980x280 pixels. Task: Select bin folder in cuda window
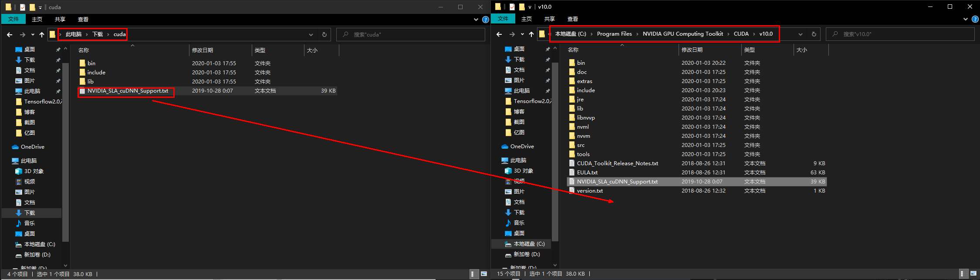91,63
